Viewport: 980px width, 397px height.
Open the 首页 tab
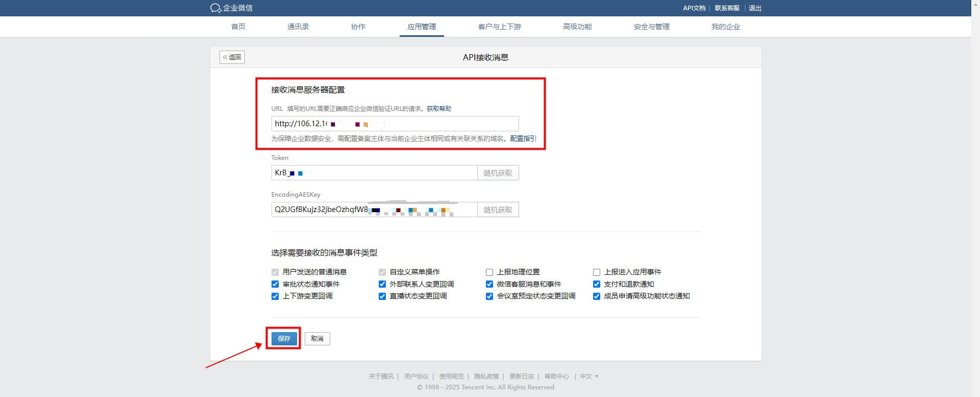tap(238, 27)
